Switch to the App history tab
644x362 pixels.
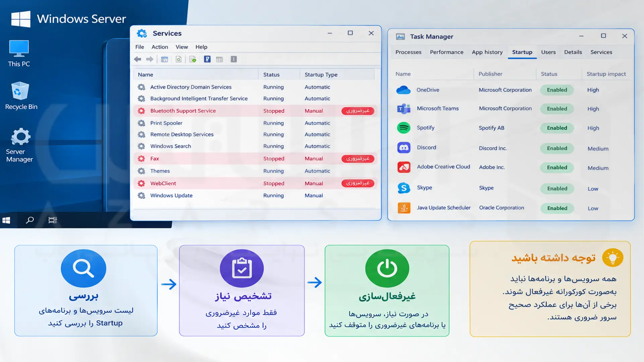click(487, 52)
